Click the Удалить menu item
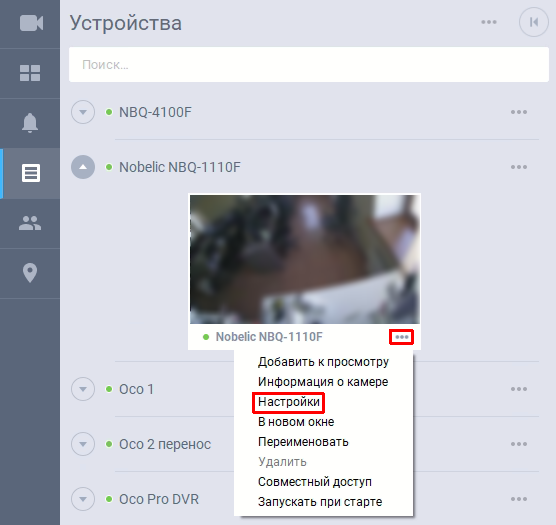This screenshot has height=525, width=556. 282,462
